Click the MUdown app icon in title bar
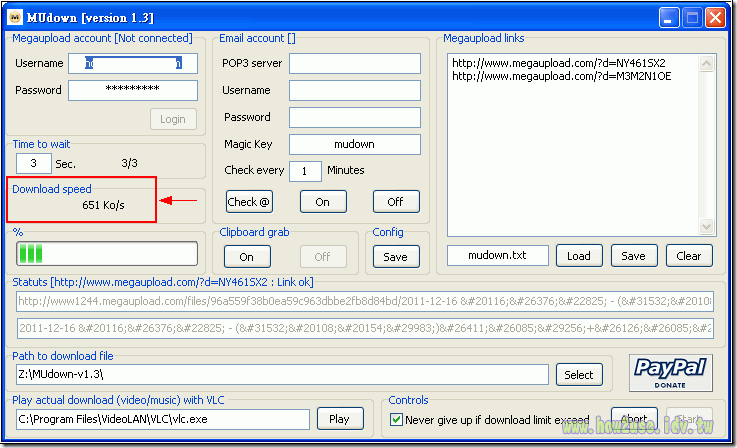 (x=15, y=17)
